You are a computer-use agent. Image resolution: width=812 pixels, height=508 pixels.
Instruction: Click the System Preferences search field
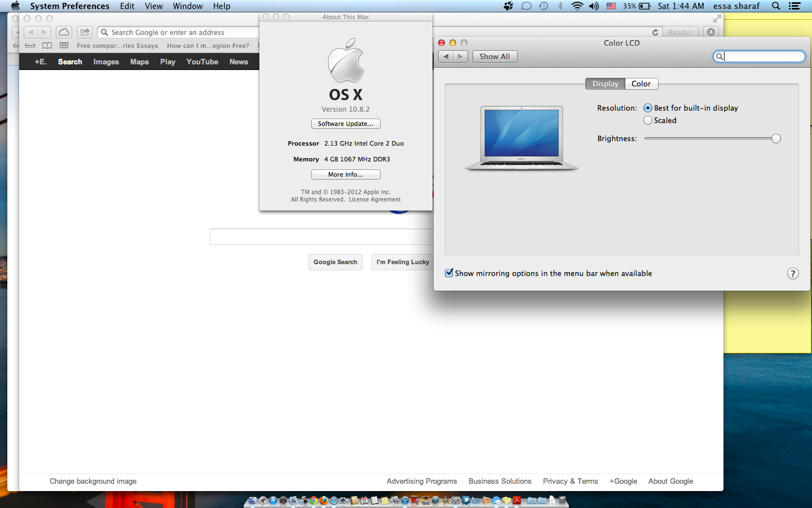[759, 56]
